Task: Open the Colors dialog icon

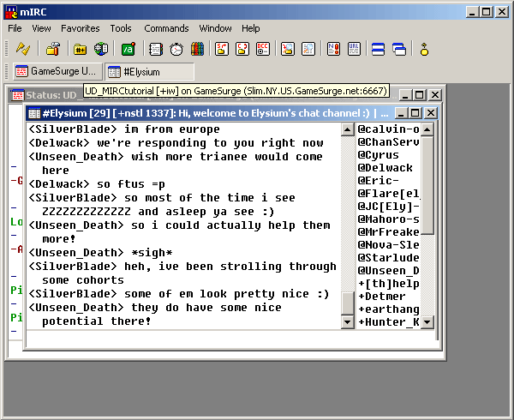Action: (x=197, y=49)
